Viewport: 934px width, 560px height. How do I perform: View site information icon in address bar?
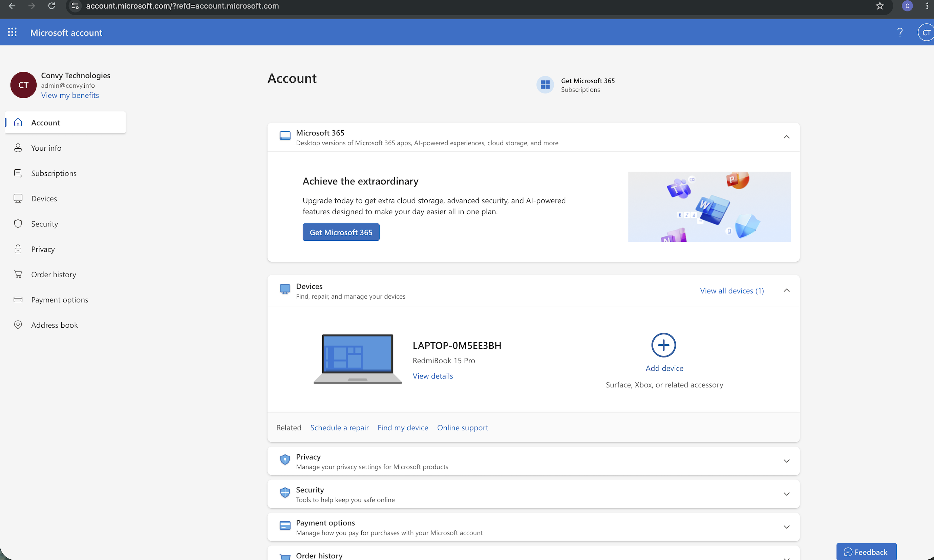(75, 6)
